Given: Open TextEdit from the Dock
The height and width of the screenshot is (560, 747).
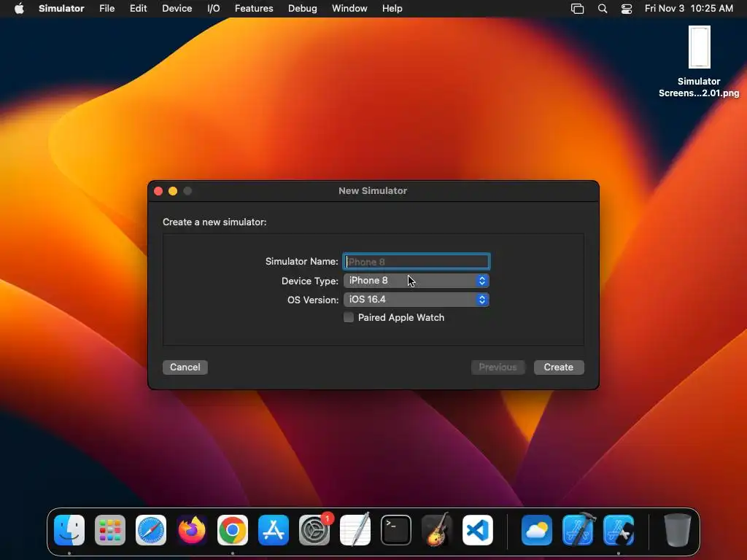Looking at the screenshot, I should tap(355, 530).
